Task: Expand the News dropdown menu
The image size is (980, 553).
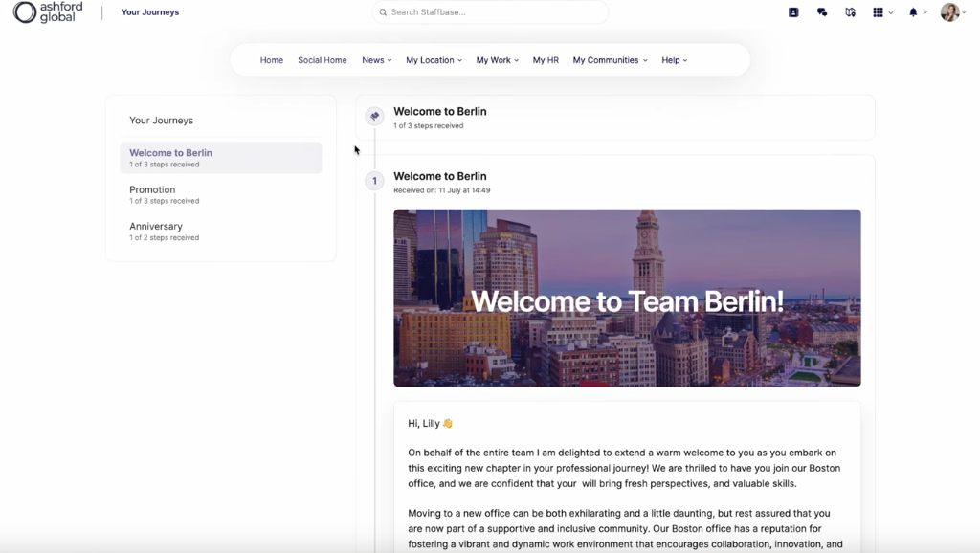Action: click(377, 60)
